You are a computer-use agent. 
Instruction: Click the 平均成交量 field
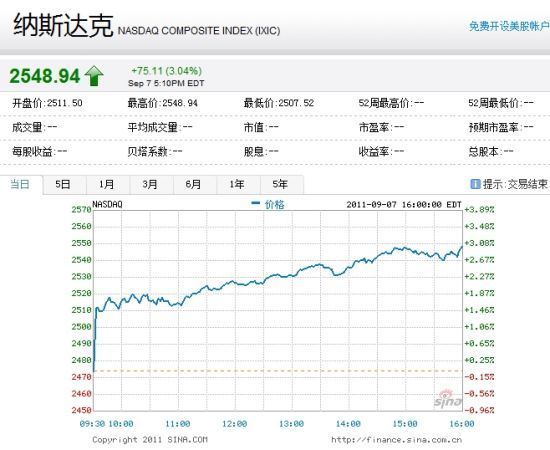160,127
